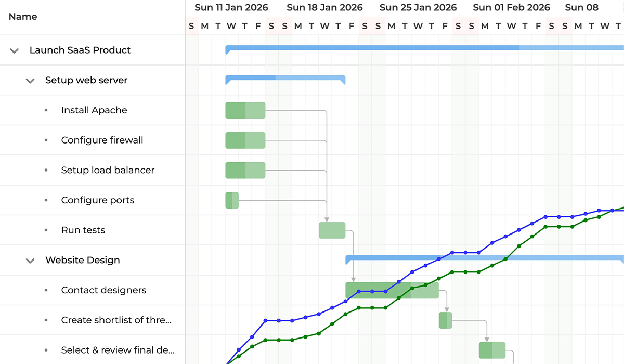Click the Sun 25 Jan 2026 week header

418,7
